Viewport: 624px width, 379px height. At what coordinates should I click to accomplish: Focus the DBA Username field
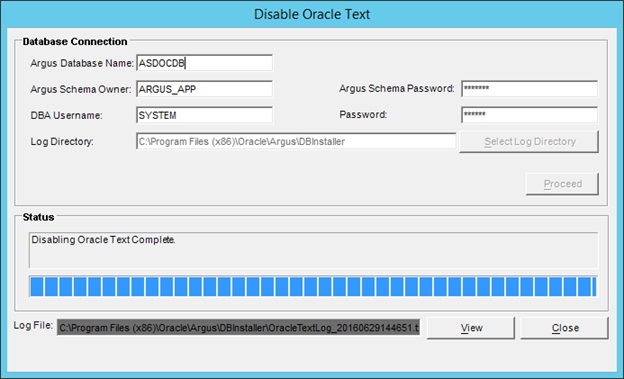205,115
